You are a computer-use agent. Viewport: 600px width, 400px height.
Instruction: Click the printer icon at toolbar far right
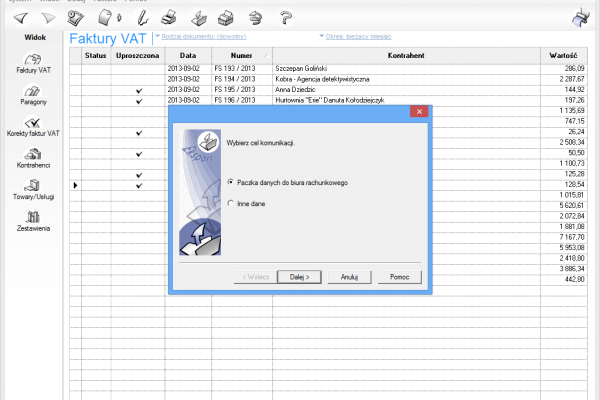point(580,17)
